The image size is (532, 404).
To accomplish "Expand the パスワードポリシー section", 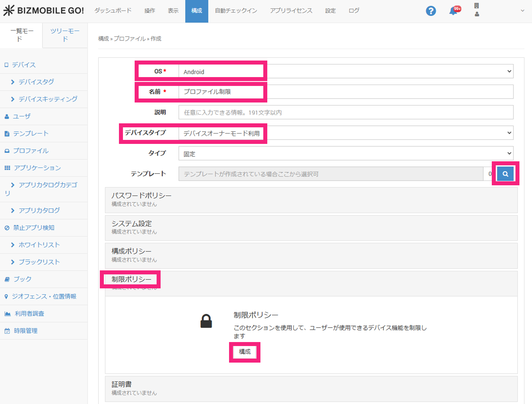I will (311, 200).
